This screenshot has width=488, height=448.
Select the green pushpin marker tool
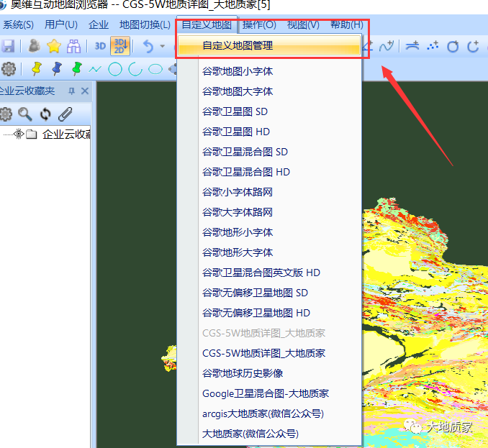pyautogui.click(x=76, y=69)
